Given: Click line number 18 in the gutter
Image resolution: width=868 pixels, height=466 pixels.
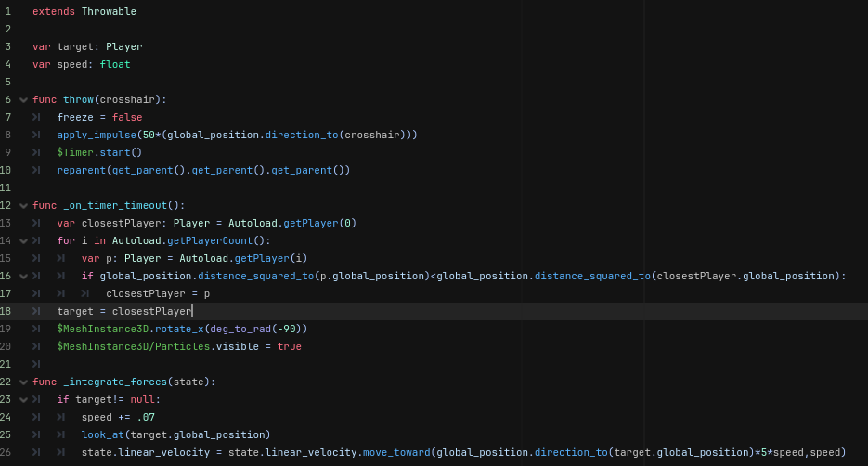Looking at the screenshot, I should click(x=7, y=311).
